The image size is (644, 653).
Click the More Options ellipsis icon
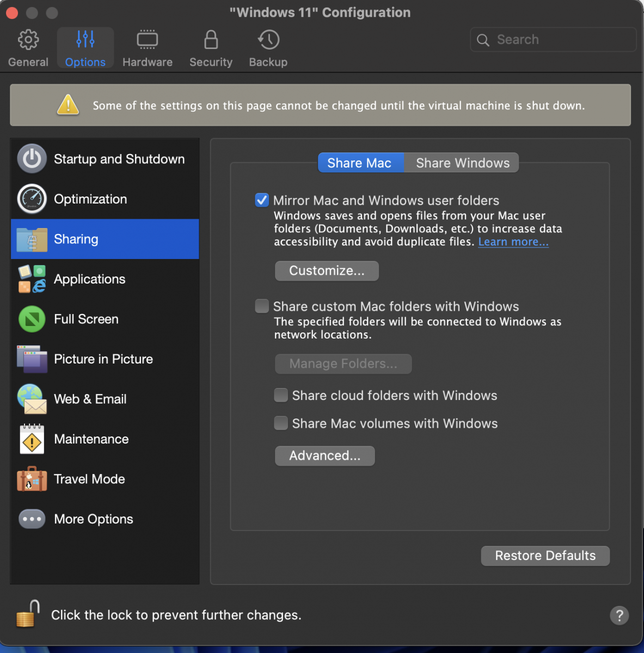(x=32, y=519)
